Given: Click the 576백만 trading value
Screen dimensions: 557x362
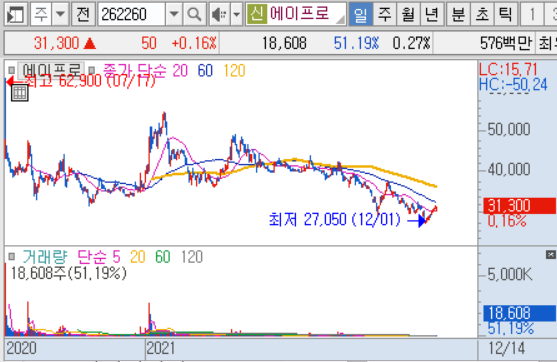Looking at the screenshot, I should click(506, 43).
